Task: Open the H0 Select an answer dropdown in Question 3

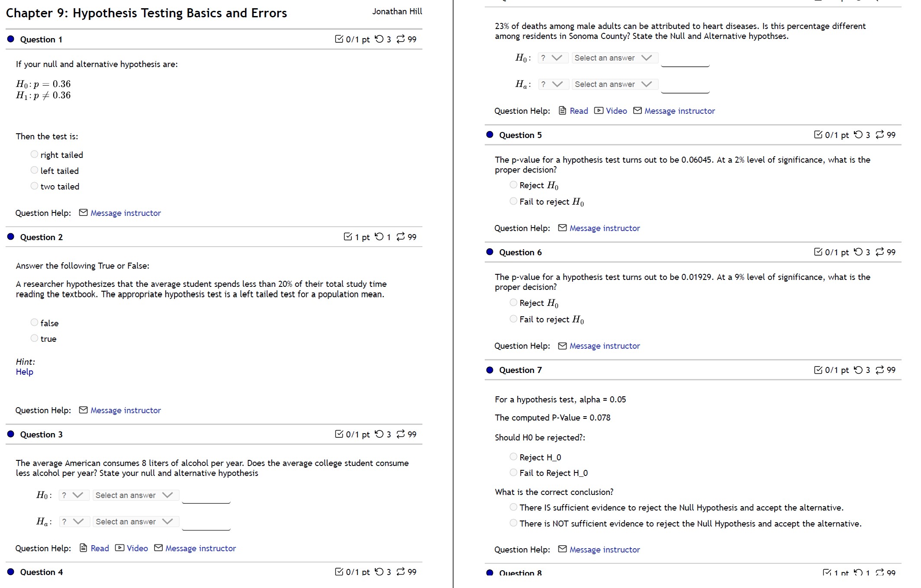Action: tap(135, 495)
